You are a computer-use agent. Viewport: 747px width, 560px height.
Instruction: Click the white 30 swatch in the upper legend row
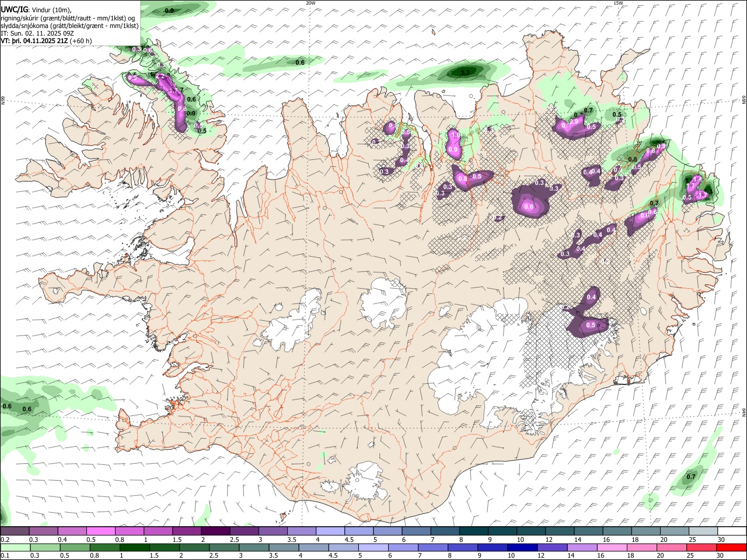(x=732, y=531)
